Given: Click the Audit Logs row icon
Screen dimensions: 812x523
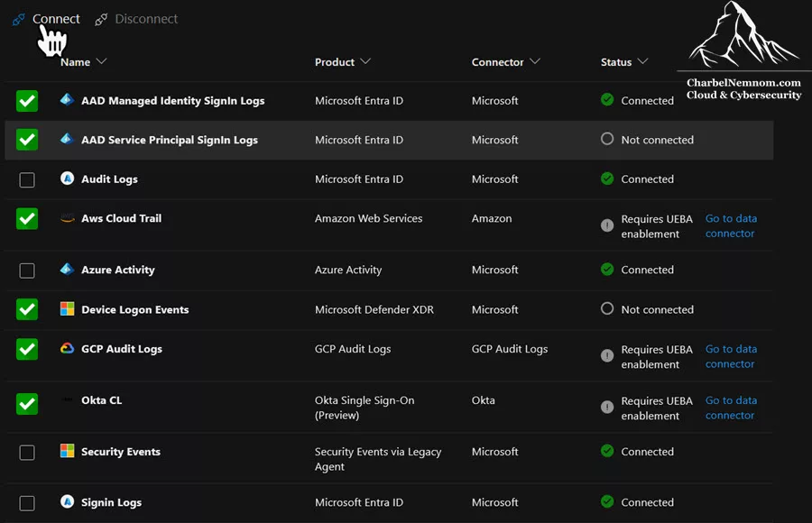Looking at the screenshot, I should pos(67,179).
